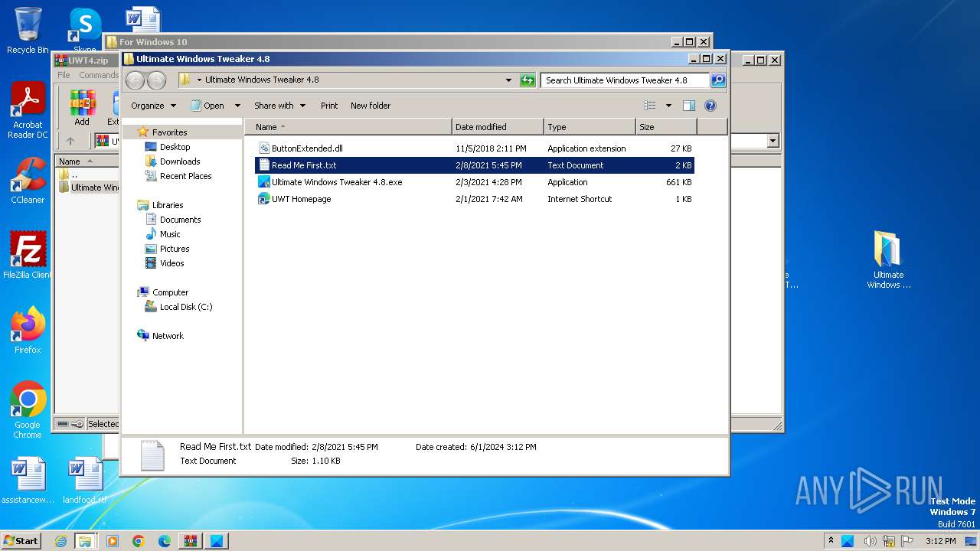Click the search magnifier icon
The height and width of the screenshot is (551, 980).
(x=717, y=80)
